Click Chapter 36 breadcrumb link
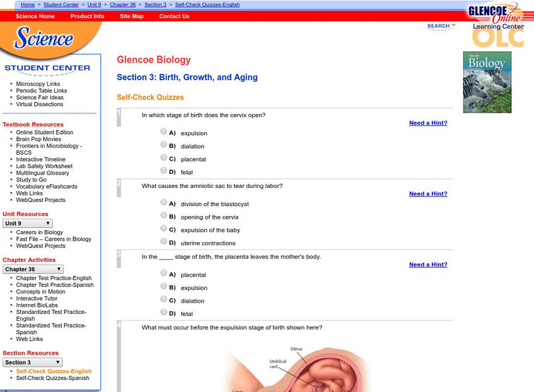This screenshot has width=534, height=392. click(123, 5)
